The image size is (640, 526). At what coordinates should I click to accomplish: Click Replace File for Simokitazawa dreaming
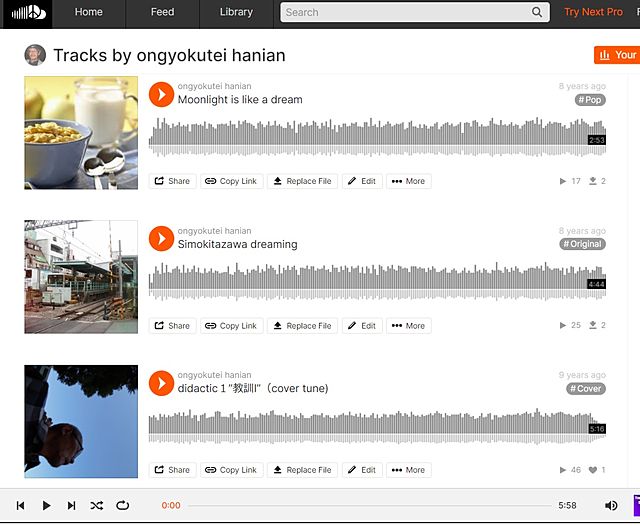tap(302, 325)
